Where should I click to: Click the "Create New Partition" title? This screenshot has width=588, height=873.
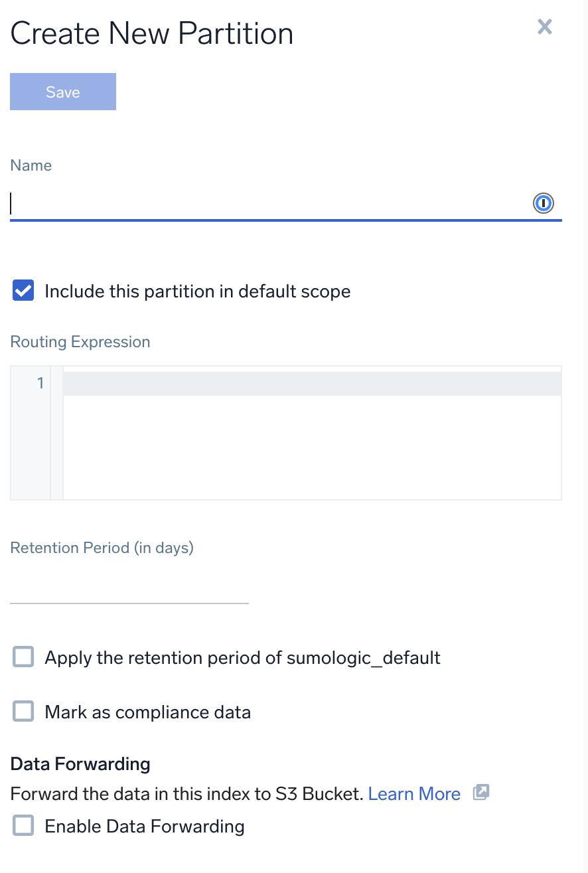click(152, 33)
